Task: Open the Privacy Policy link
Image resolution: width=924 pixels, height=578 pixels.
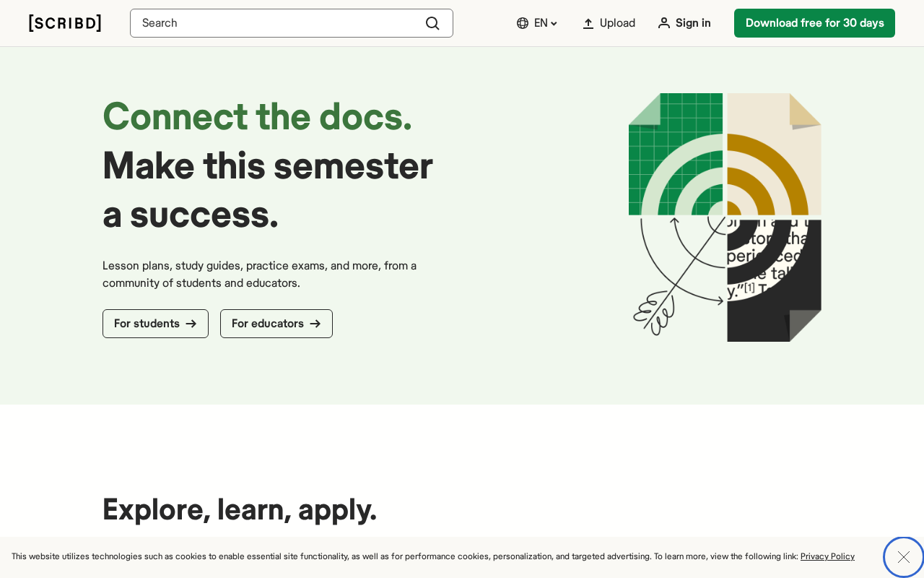Action: pos(827,556)
